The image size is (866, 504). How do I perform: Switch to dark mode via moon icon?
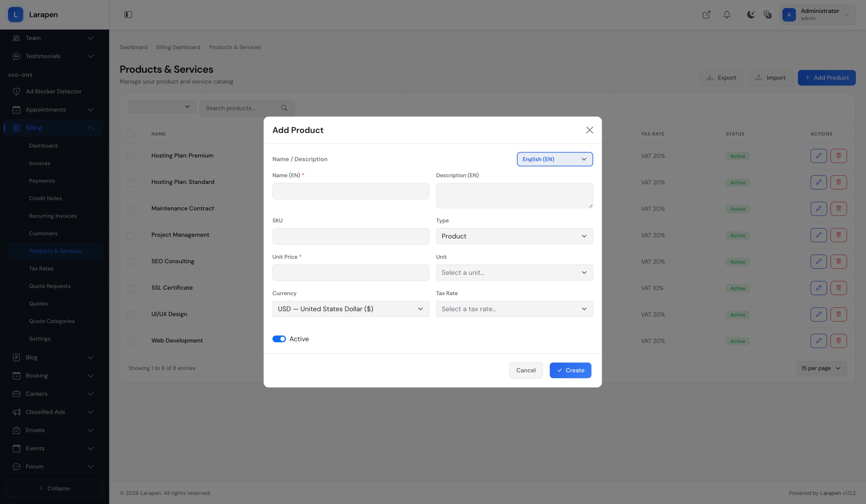click(751, 15)
